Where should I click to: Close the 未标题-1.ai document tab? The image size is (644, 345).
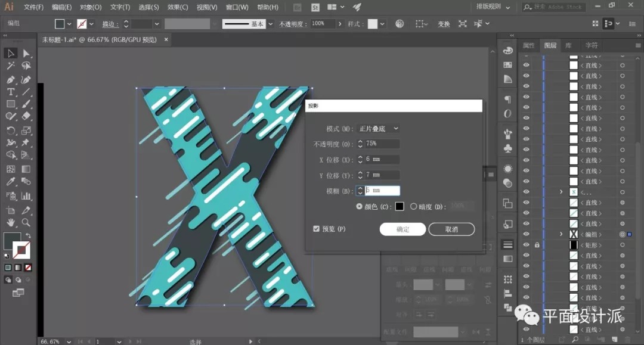pyautogui.click(x=166, y=39)
